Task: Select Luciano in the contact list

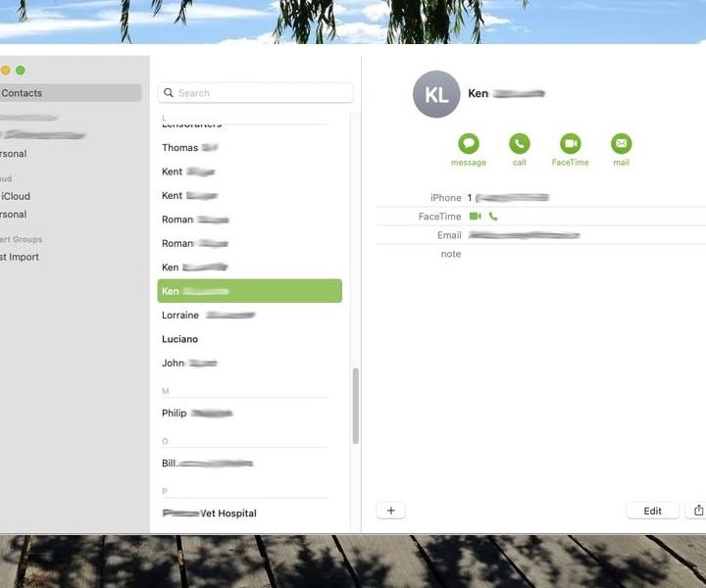Action: pos(180,339)
